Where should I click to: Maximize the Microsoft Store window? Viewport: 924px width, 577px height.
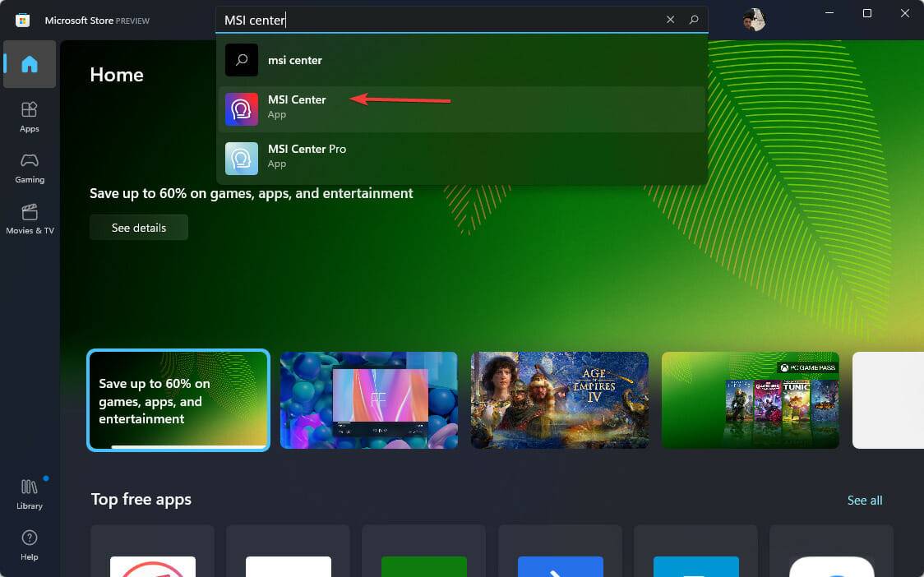click(x=866, y=13)
